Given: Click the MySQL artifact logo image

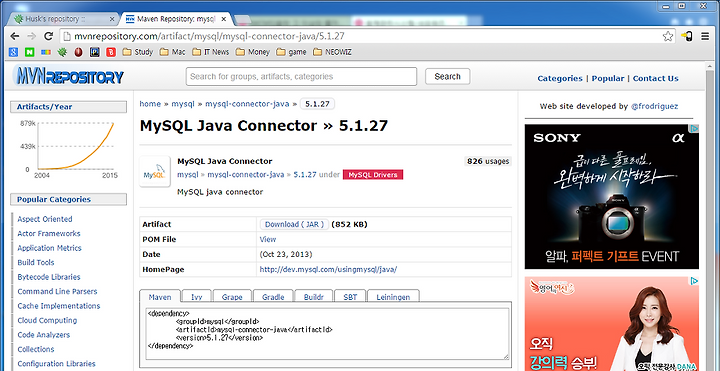Looking at the screenshot, I should [154, 171].
